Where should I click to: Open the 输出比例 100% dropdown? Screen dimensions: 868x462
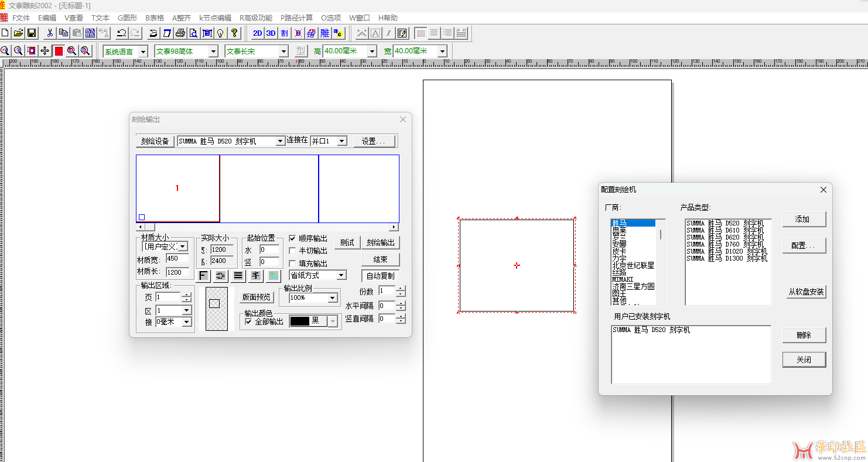pos(333,298)
